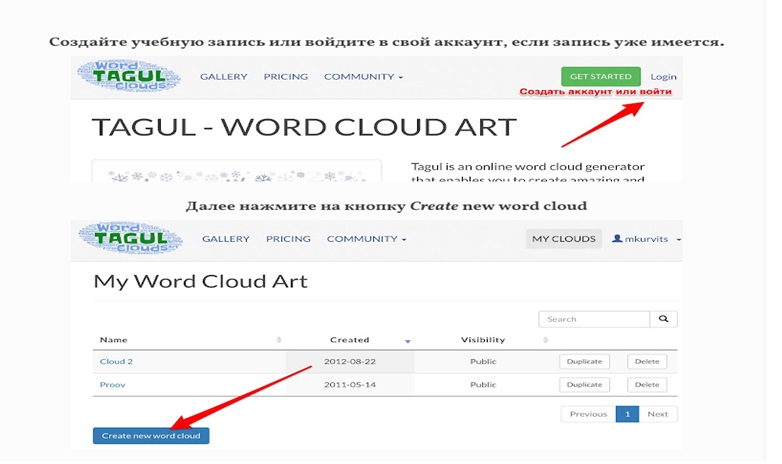Open PRICING in the lower navigation bar

(288, 238)
